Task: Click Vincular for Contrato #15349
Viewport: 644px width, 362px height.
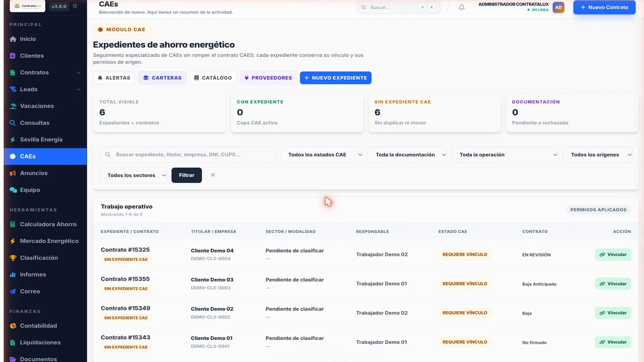Action: point(613,313)
